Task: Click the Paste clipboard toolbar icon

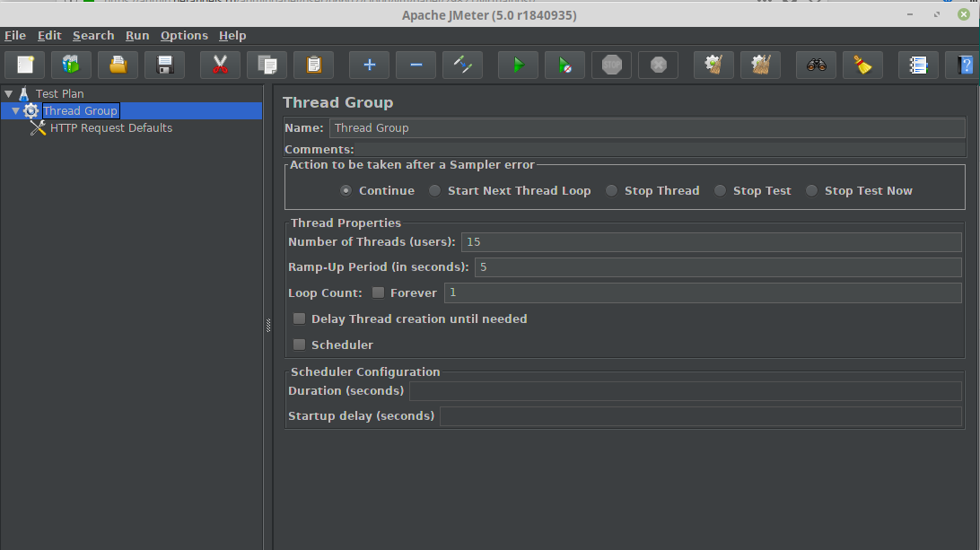Action: (314, 65)
